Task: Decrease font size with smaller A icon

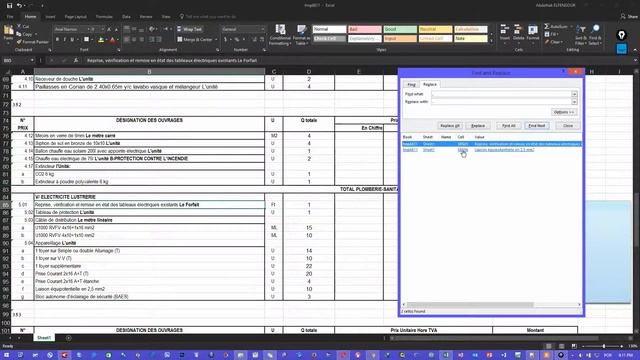Action: (x=116, y=29)
